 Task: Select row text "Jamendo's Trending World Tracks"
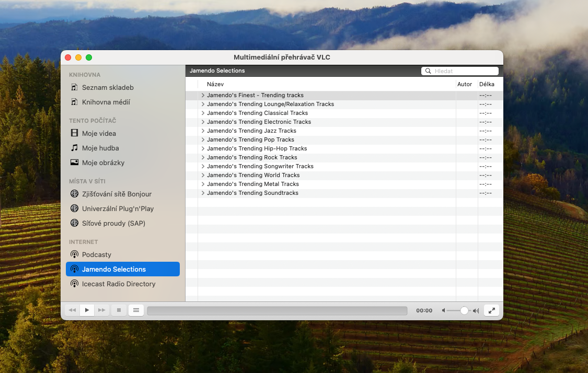tap(253, 175)
